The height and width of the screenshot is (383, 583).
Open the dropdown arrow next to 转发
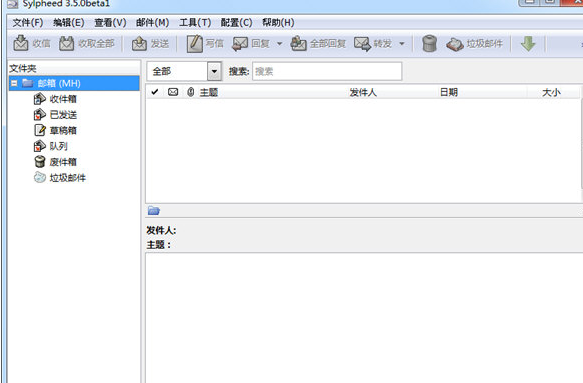(x=402, y=44)
